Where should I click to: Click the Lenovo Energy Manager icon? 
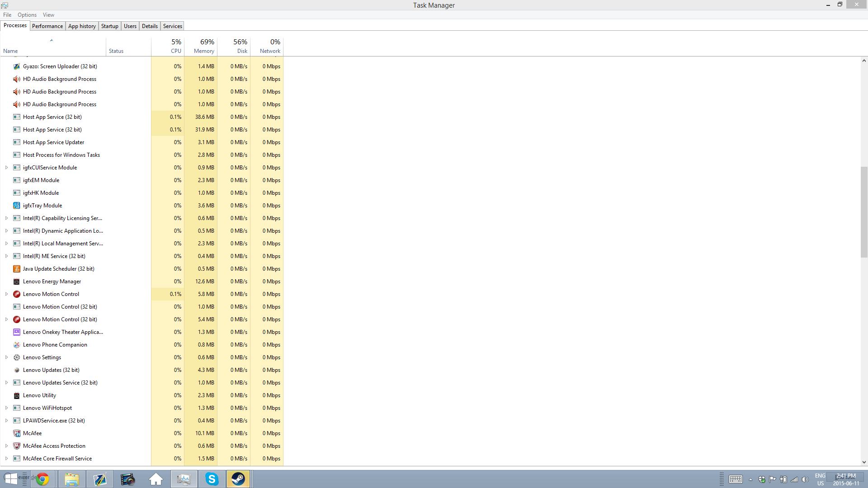(x=17, y=282)
